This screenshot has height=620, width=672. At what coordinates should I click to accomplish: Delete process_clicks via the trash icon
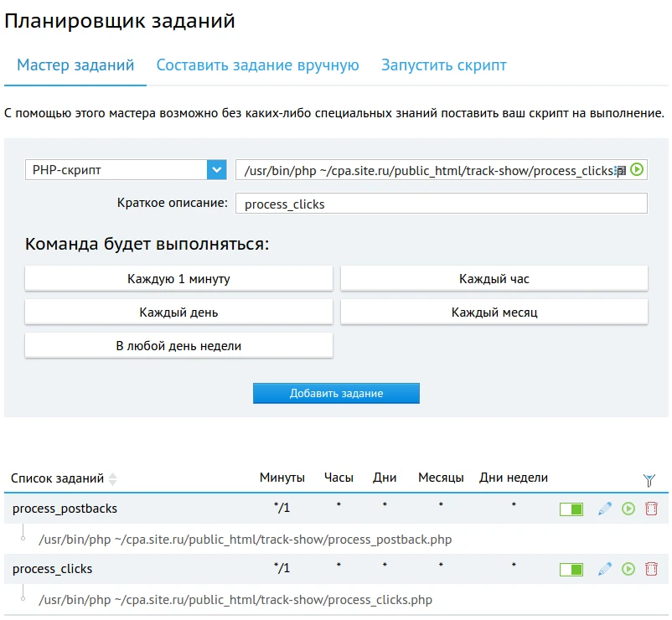point(651,568)
